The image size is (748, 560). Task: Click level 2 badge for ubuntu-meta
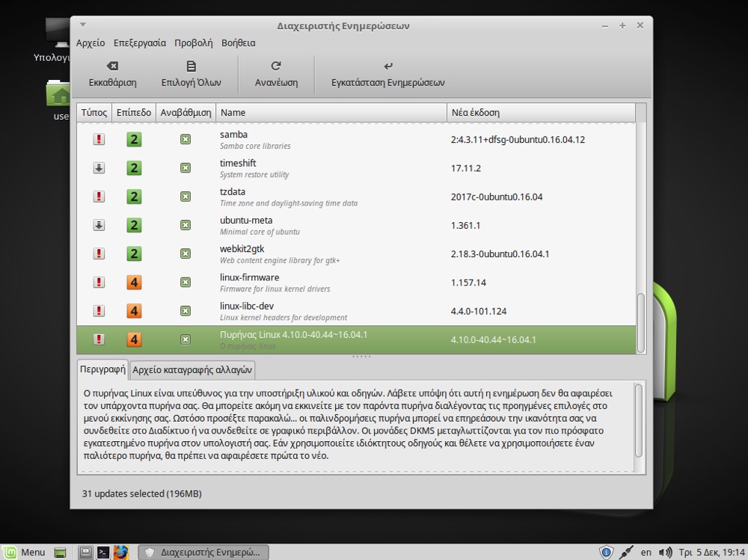[x=134, y=225]
